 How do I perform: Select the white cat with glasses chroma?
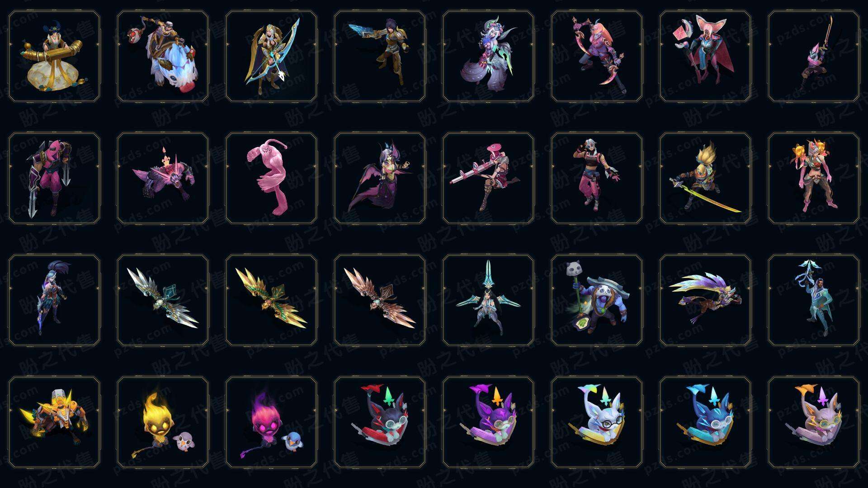click(597, 422)
